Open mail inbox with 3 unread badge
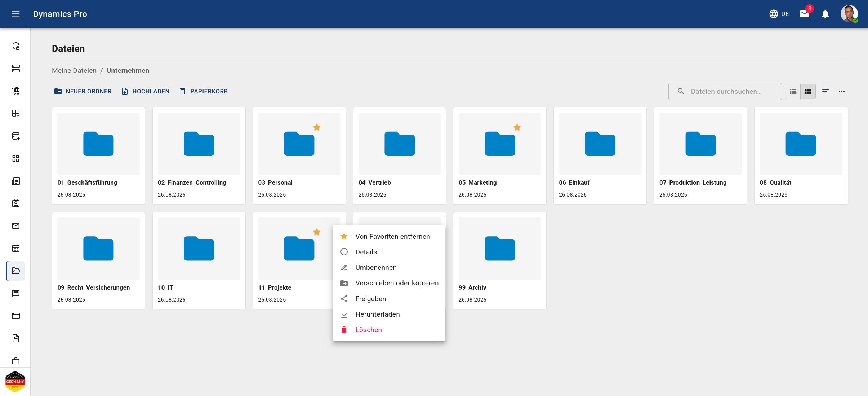 pos(805,14)
